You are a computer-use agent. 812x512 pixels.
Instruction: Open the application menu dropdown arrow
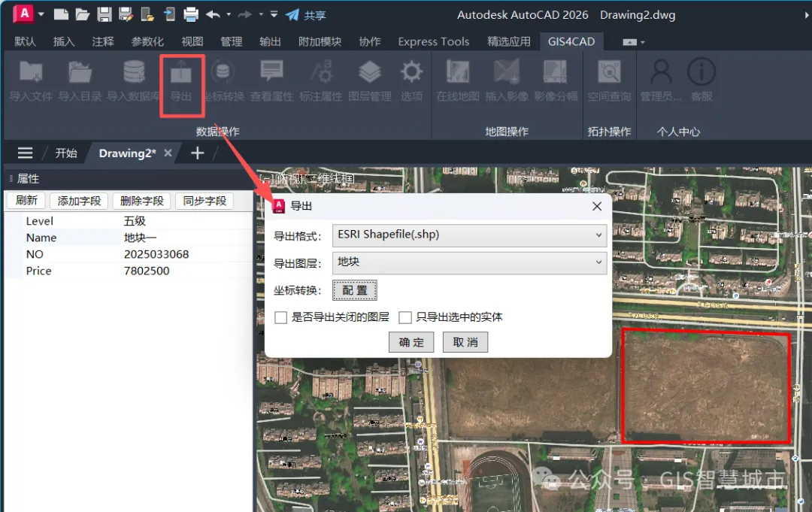[41, 14]
